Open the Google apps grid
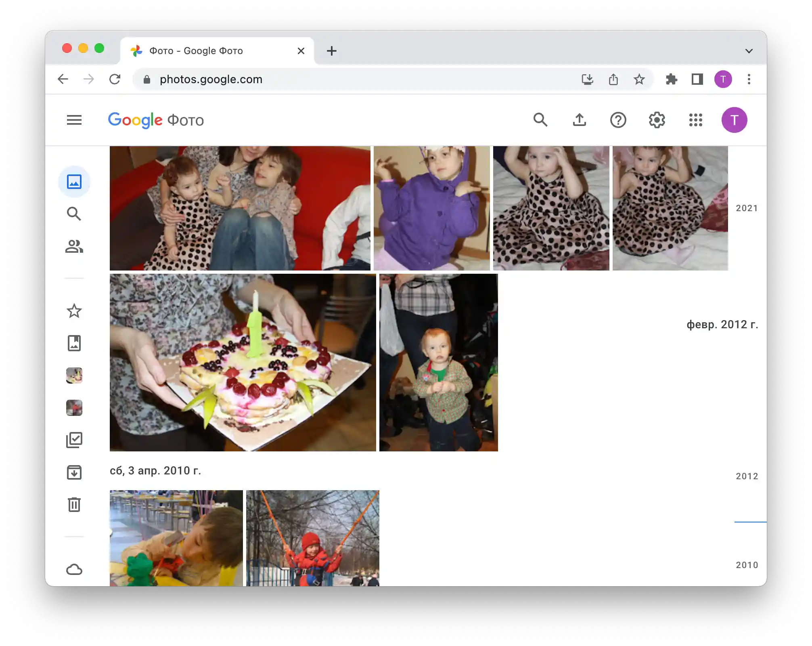This screenshot has width=812, height=646. coord(696,120)
